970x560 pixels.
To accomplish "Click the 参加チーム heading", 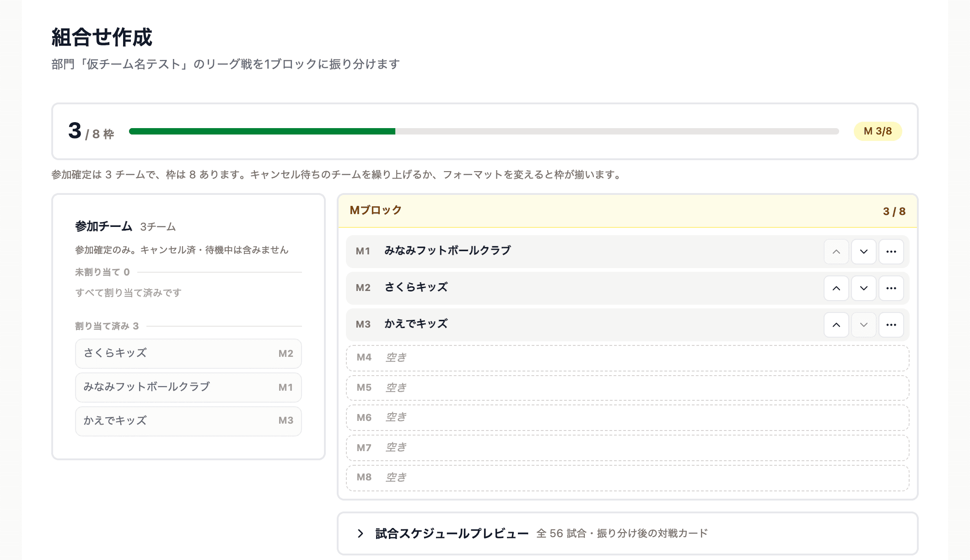I will tap(104, 226).
